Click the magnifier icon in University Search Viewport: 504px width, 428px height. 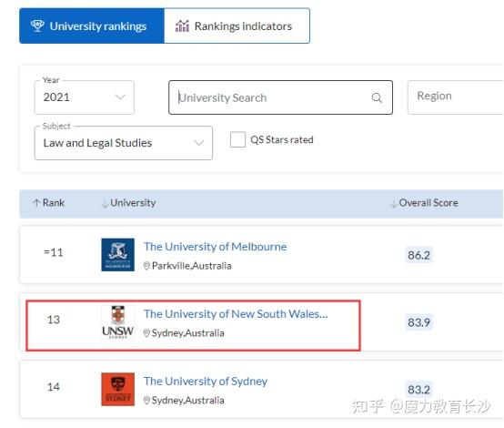377,97
